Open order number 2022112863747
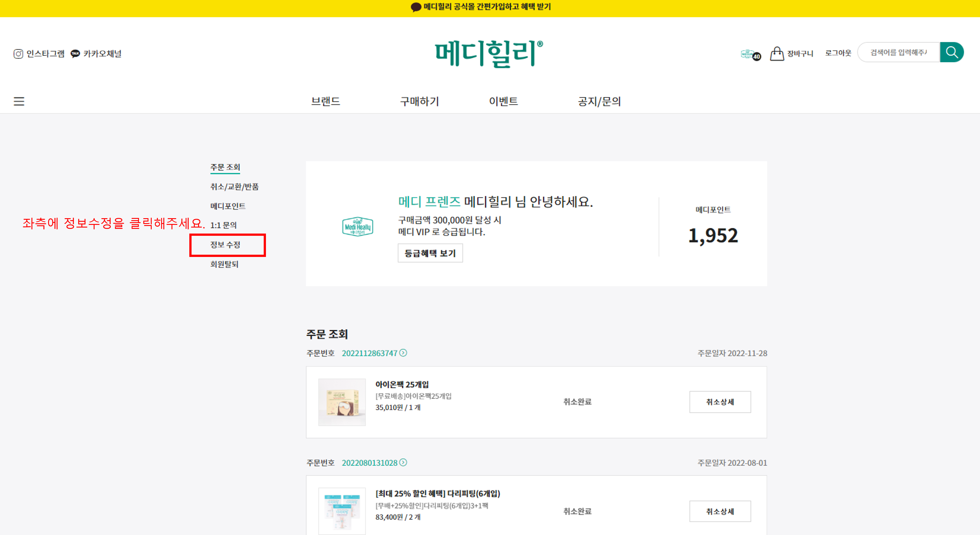Screen dimensions: 980x535 click(370, 353)
